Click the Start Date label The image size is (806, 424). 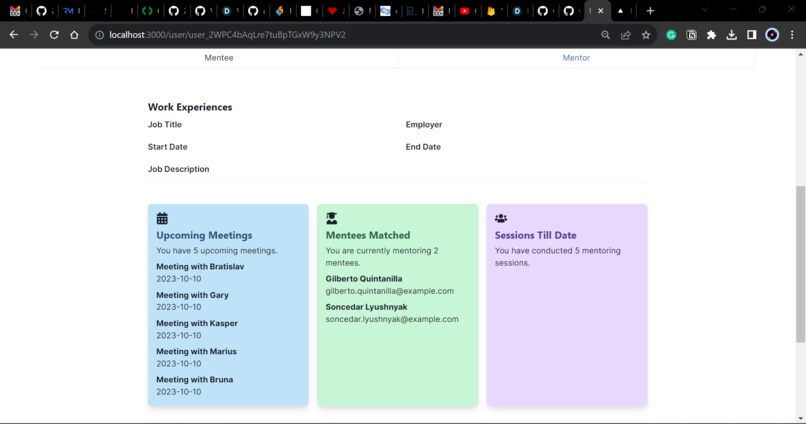(x=168, y=146)
